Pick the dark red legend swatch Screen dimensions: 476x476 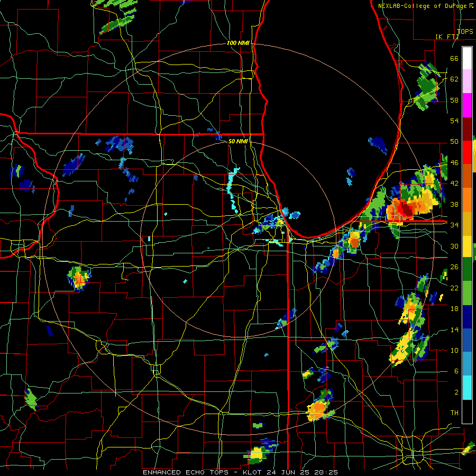coord(467,129)
